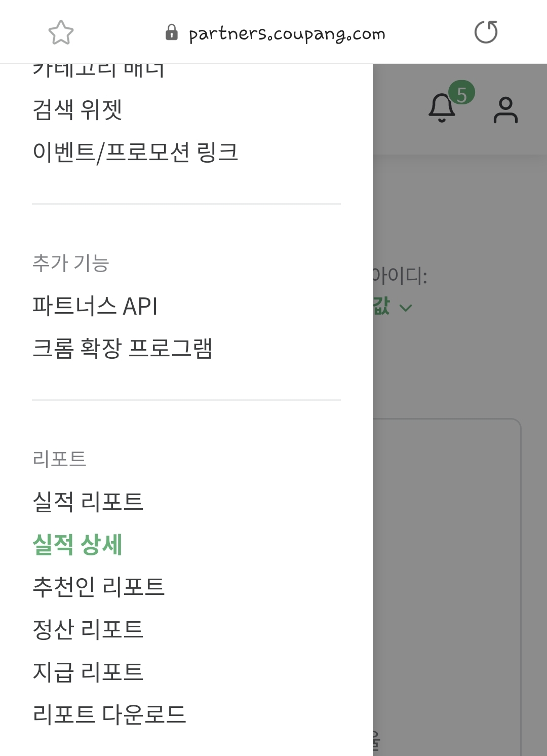547x756 pixels.
Task: Open the user profile icon
Action: [505, 110]
